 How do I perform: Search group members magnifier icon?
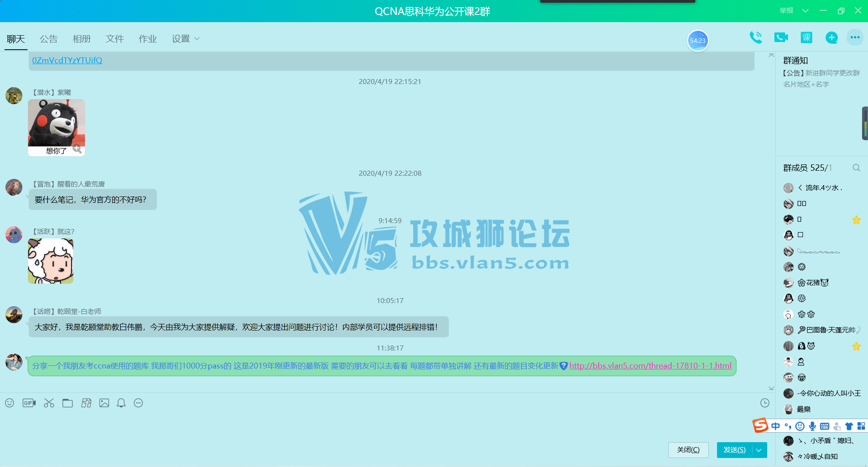pos(856,168)
